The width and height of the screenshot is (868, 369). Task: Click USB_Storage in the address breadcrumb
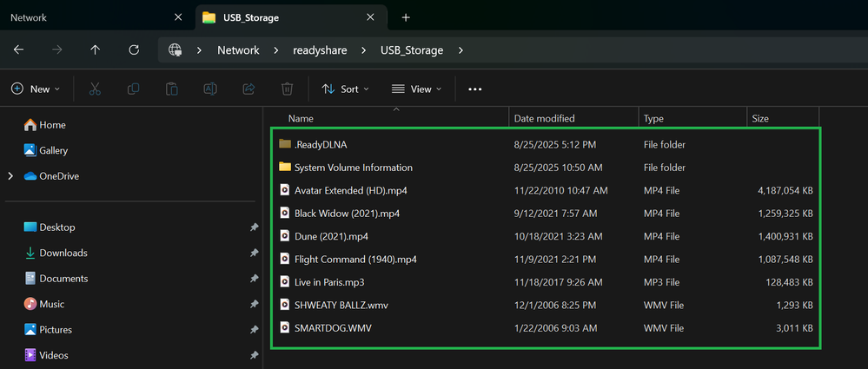pos(412,50)
